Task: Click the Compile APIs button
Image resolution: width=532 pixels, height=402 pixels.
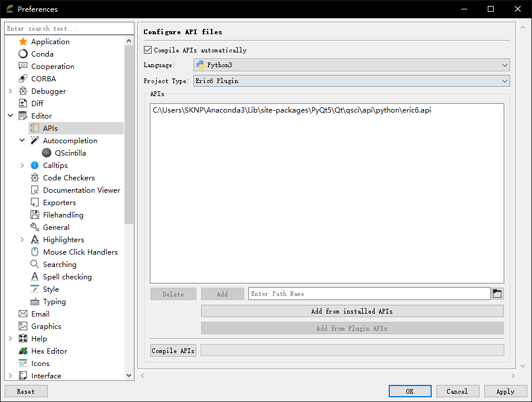Action: 173,351
